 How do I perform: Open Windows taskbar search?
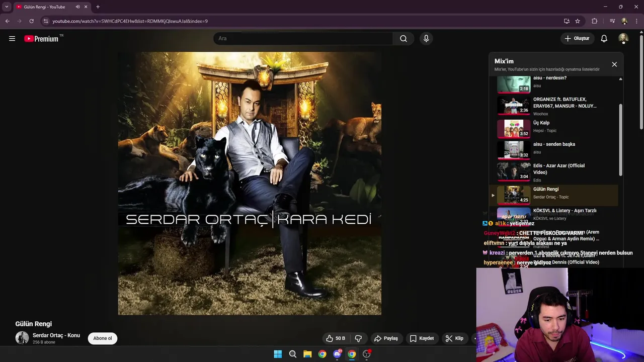point(293,354)
